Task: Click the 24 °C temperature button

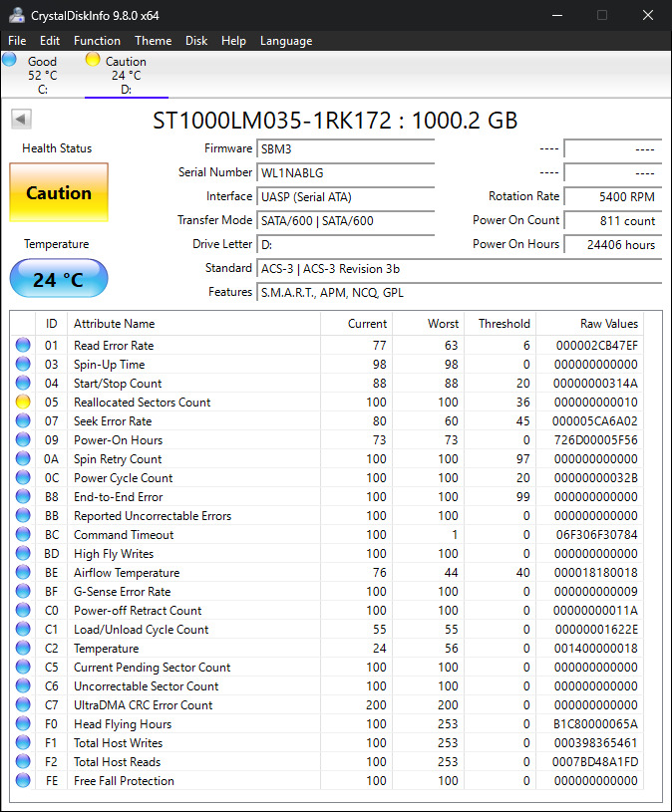Action: pyautogui.click(x=59, y=279)
